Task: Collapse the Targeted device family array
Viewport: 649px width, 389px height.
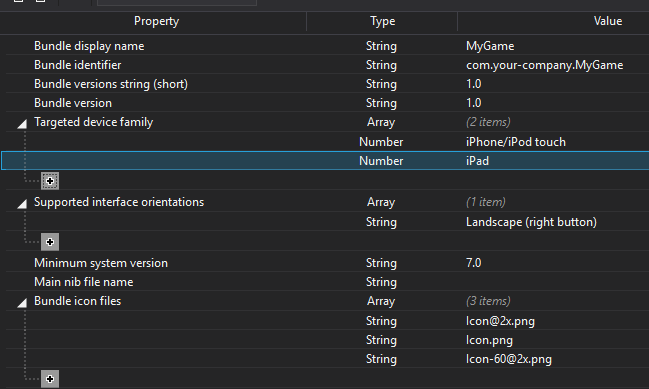Action: click(22, 123)
